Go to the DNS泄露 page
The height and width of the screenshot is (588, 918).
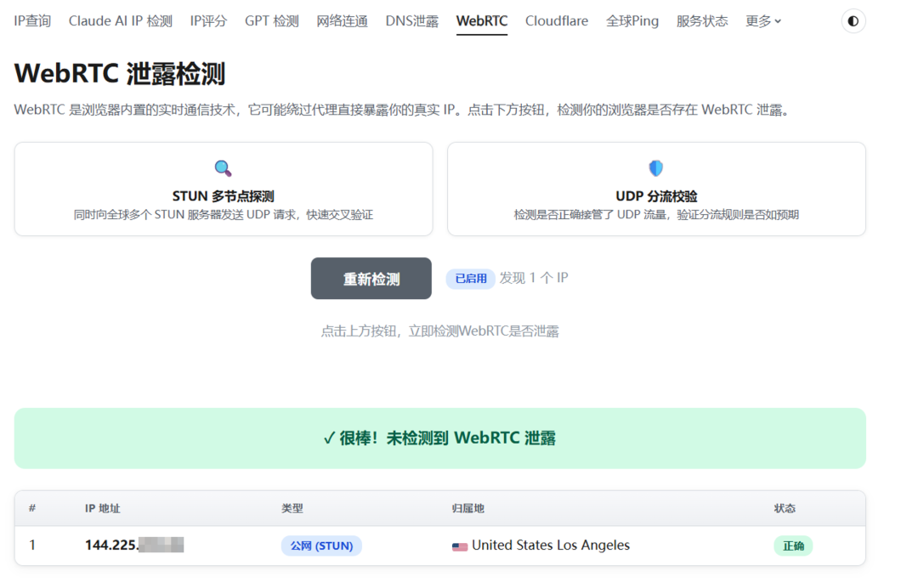(411, 21)
